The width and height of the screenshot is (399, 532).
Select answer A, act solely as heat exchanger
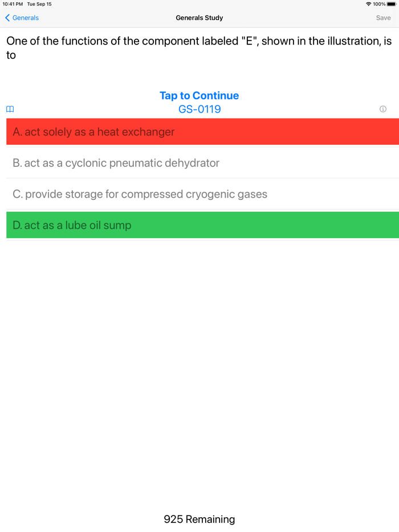point(199,132)
